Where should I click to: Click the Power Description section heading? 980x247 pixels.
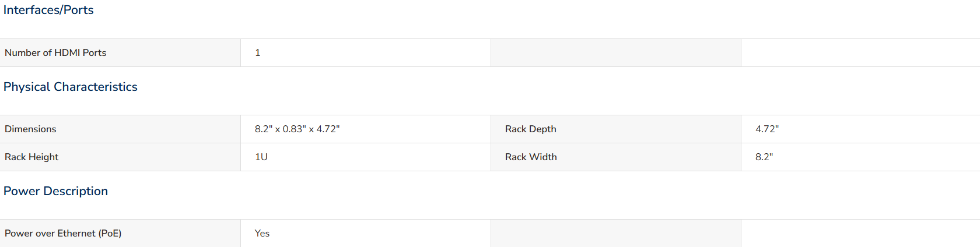[55, 191]
